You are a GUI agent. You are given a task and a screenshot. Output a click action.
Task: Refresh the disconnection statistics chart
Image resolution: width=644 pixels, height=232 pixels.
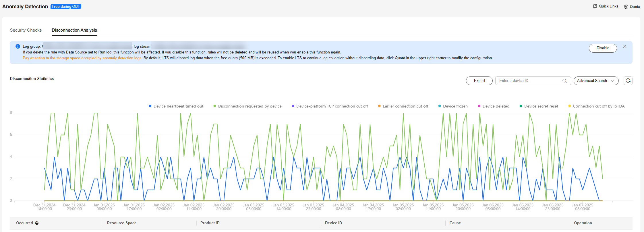pyautogui.click(x=628, y=81)
